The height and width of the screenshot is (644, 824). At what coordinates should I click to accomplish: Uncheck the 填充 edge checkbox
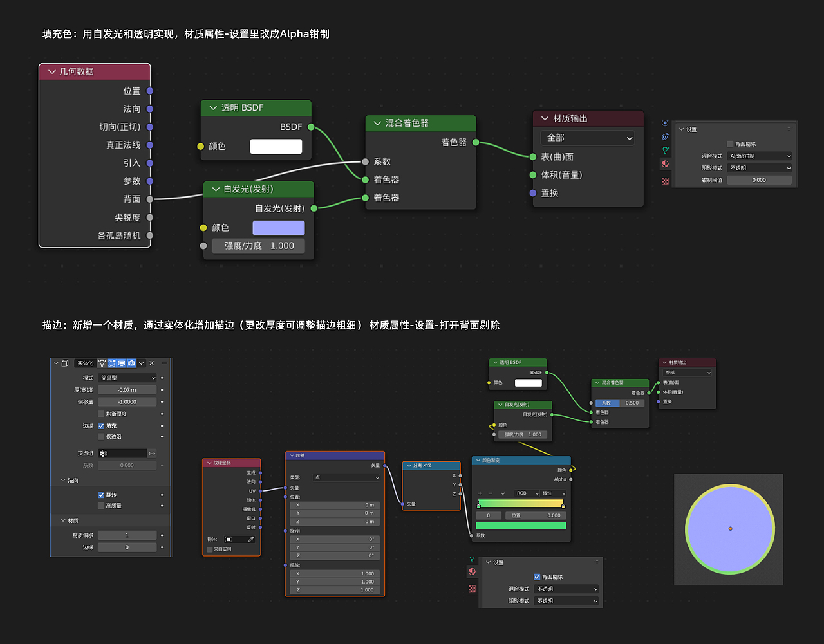[101, 426]
